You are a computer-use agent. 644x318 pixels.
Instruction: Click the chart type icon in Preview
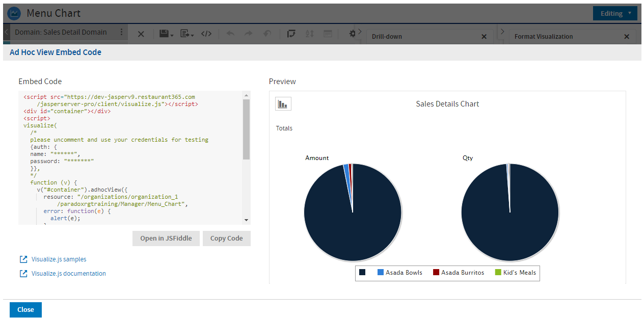[x=283, y=104]
